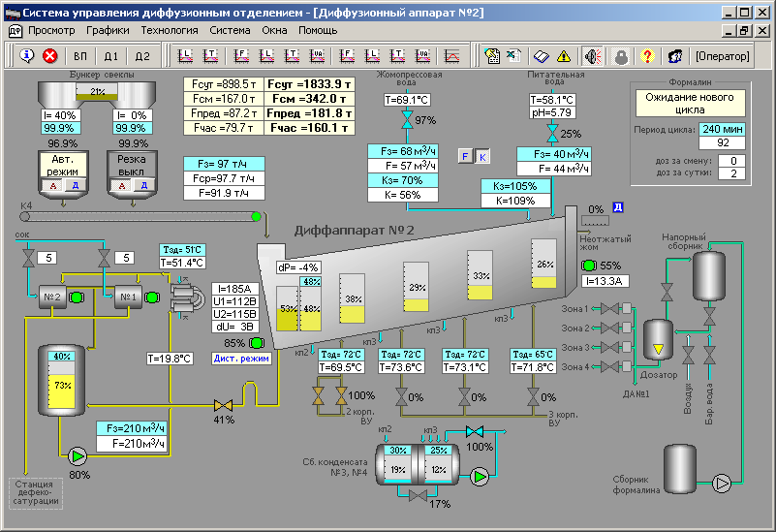Open the ВП view from toolbar
Screen dimensions: 776x532
[x=80, y=56]
